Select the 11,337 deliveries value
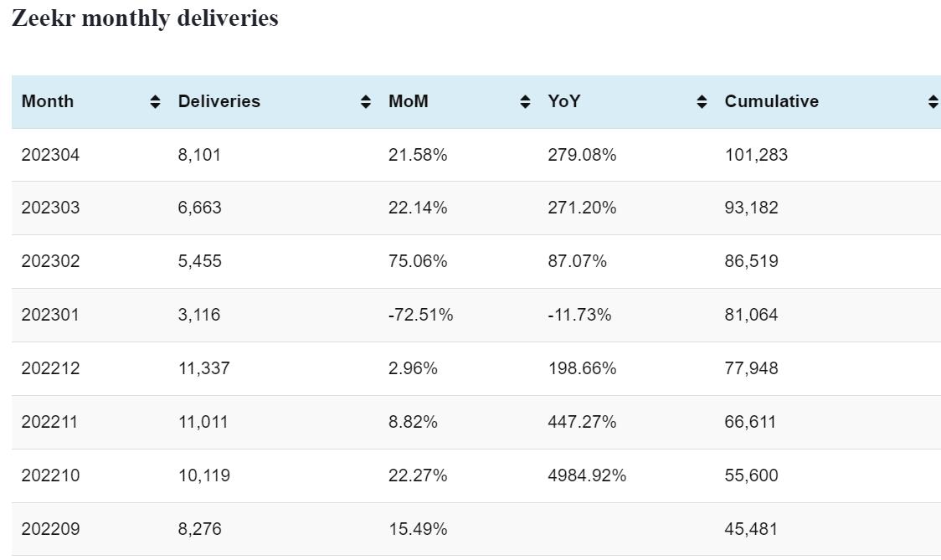 (x=203, y=368)
